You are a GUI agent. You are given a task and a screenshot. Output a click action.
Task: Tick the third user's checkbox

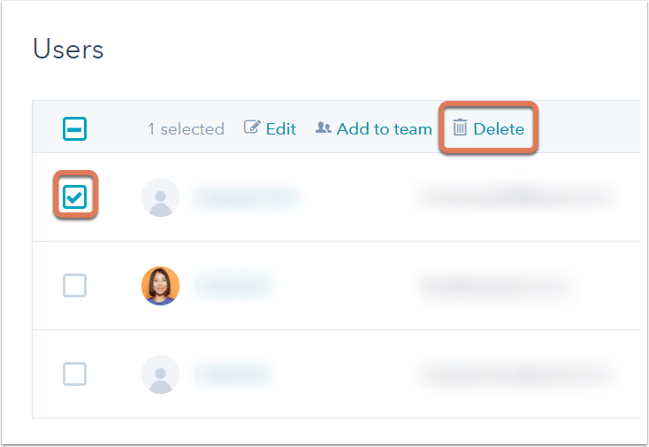(x=75, y=374)
